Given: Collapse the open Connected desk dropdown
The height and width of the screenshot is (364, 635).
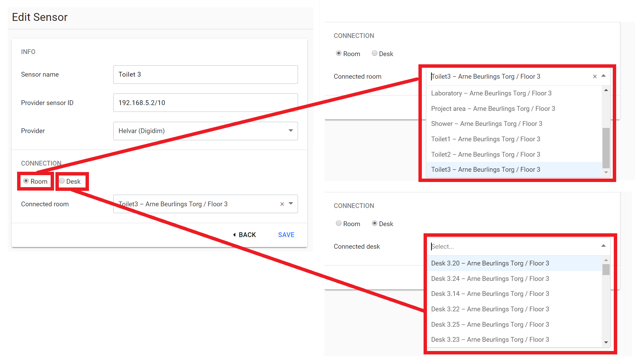Looking at the screenshot, I should 604,246.
